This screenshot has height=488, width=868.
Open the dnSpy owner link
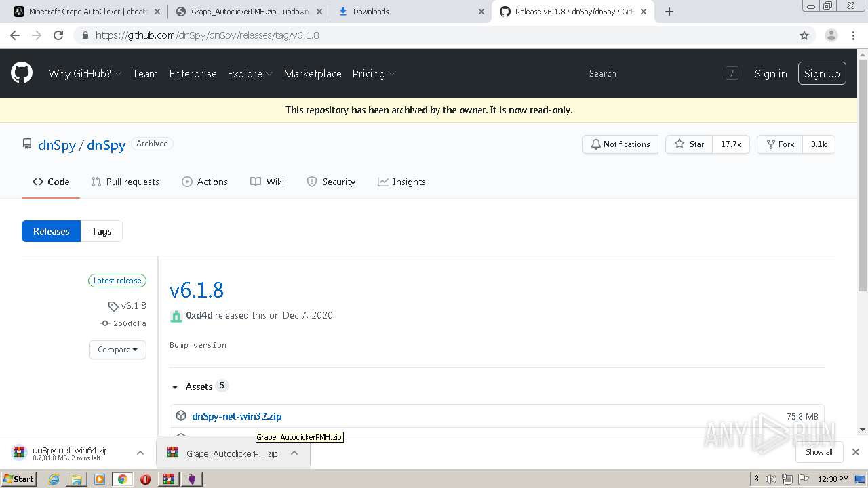click(57, 145)
